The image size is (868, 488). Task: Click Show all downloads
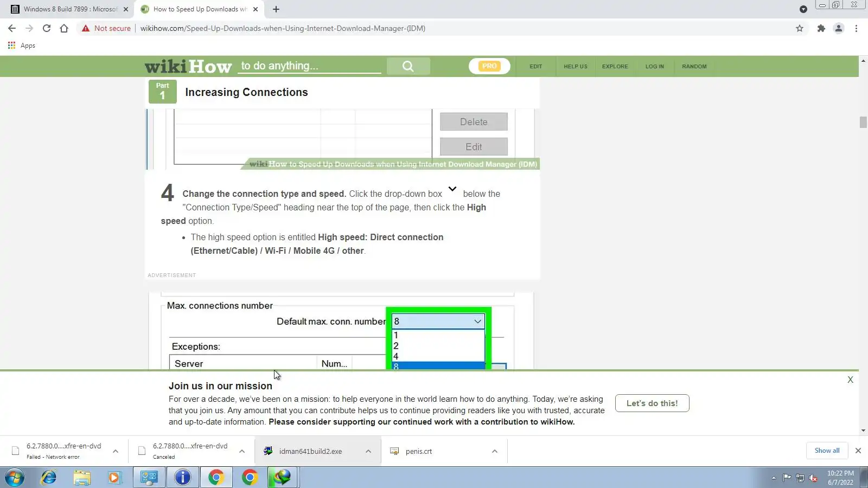(827, 451)
